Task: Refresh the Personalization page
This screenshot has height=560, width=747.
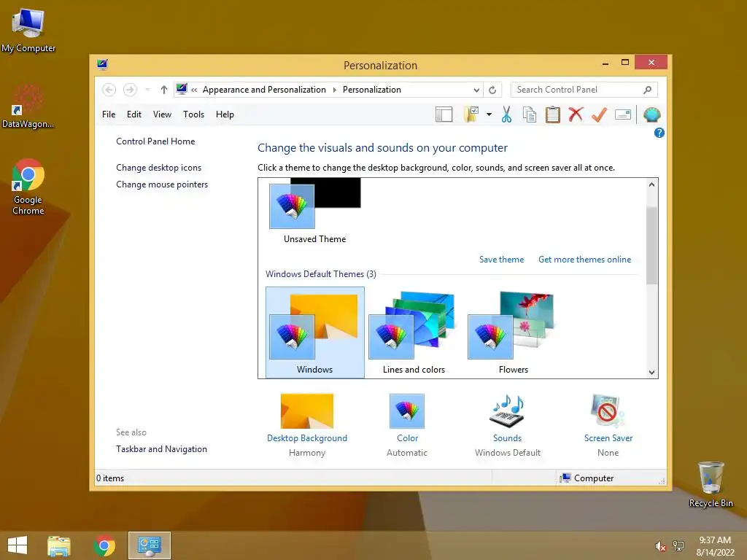Action: pyautogui.click(x=492, y=90)
